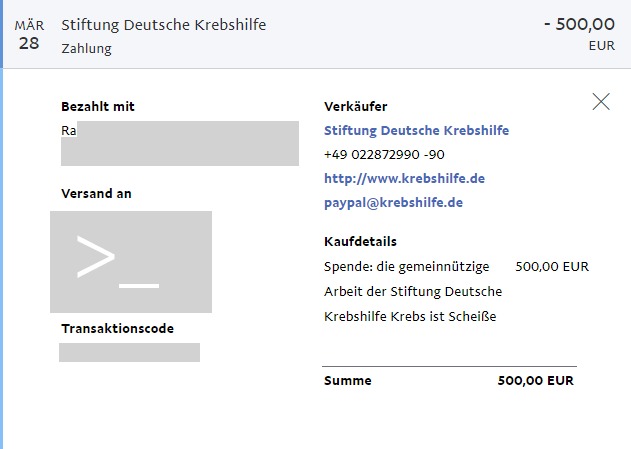
Task: Click the Versand an section heading
Action: pyautogui.click(x=96, y=194)
